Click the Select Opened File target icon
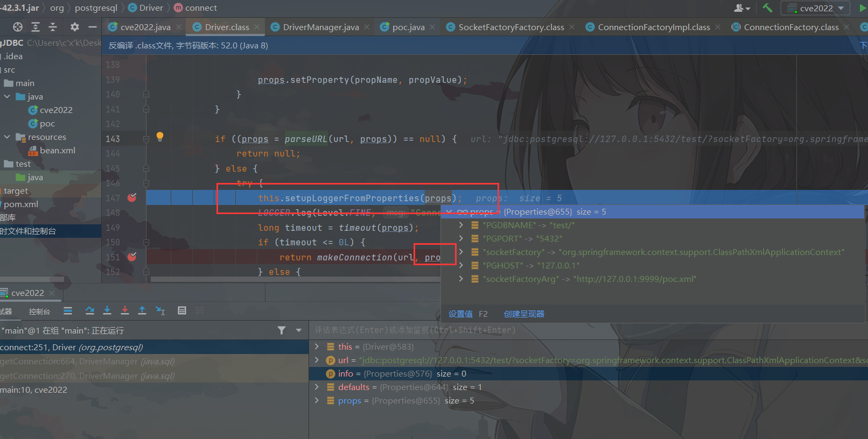This screenshot has height=439, width=868. pos(18,27)
